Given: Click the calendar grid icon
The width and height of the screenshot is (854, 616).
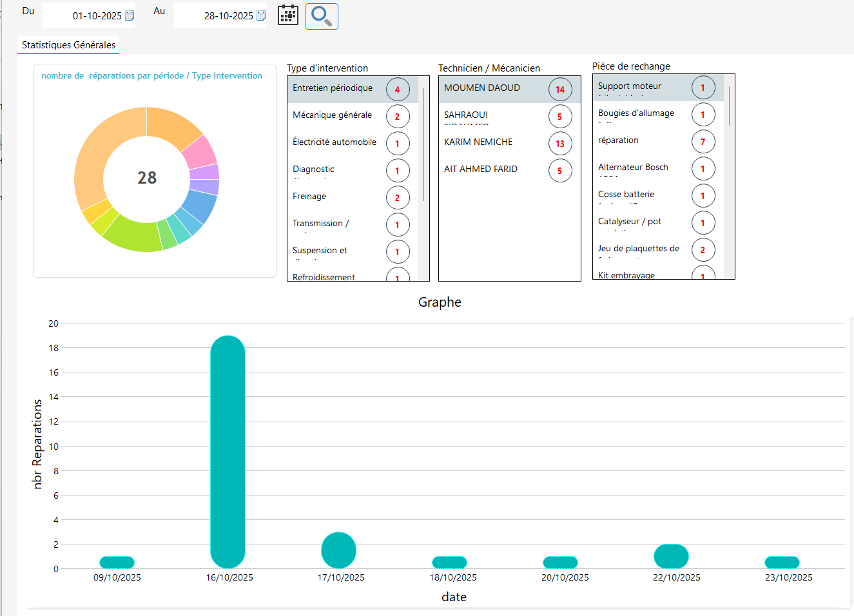Looking at the screenshot, I should (288, 15).
